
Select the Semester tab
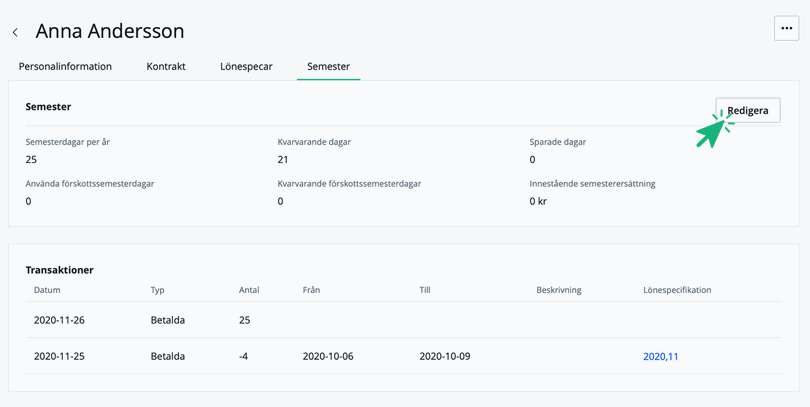click(x=328, y=66)
